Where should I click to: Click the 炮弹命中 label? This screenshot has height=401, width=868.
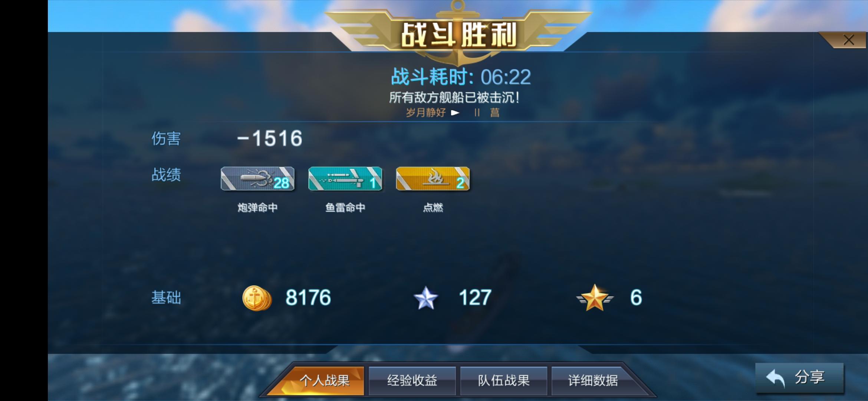coord(257,208)
